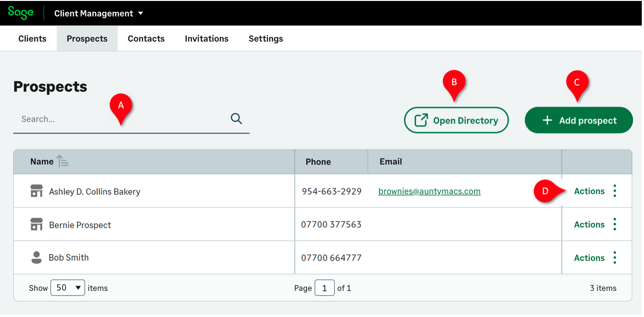
Task: Click the Ashley D. Collins Bakery store icon
Action: [36, 191]
